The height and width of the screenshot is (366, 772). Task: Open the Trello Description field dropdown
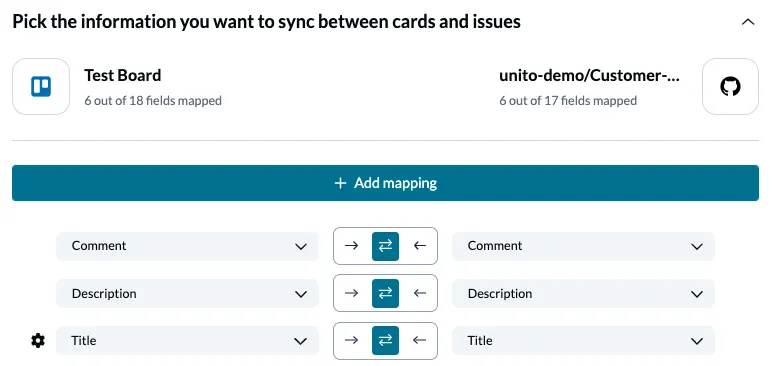coord(188,294)
